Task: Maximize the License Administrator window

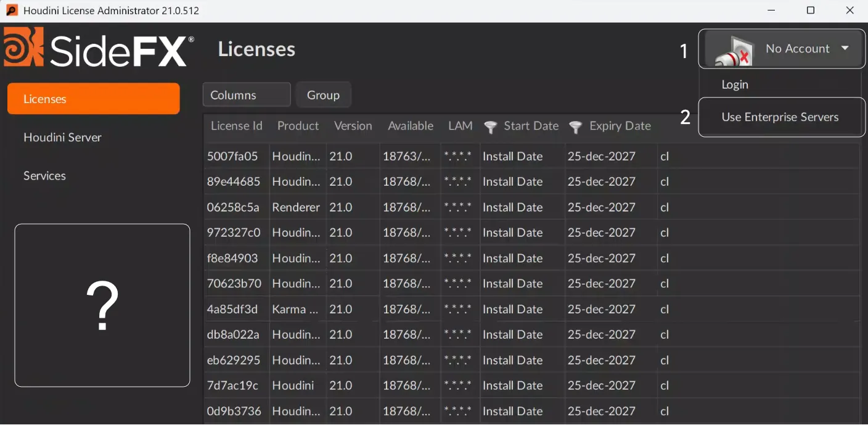Action: point(811,10)
